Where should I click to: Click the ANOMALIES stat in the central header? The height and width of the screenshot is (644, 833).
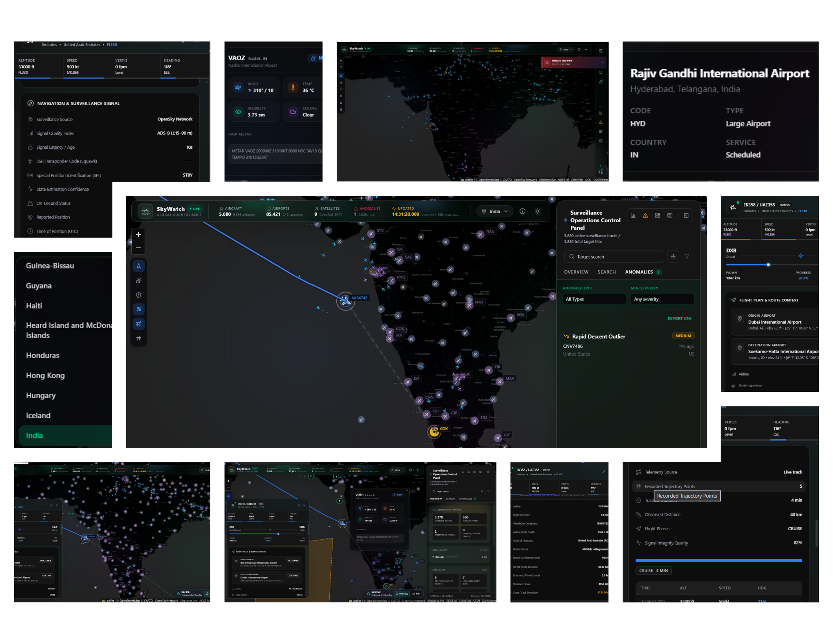click(x=367, y=211)
